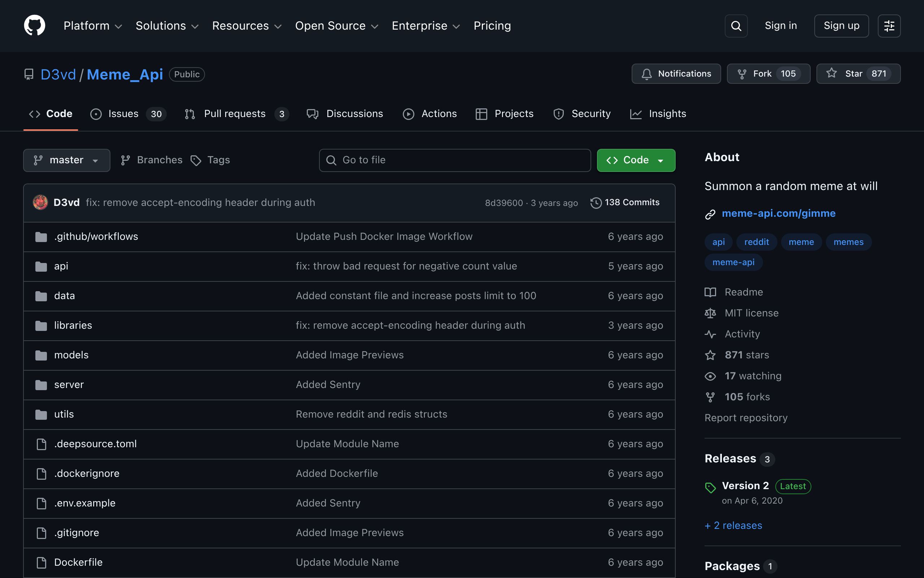Click the Dockerfile file icon
This screenshot has height=578, width=924.
[41, 562]
